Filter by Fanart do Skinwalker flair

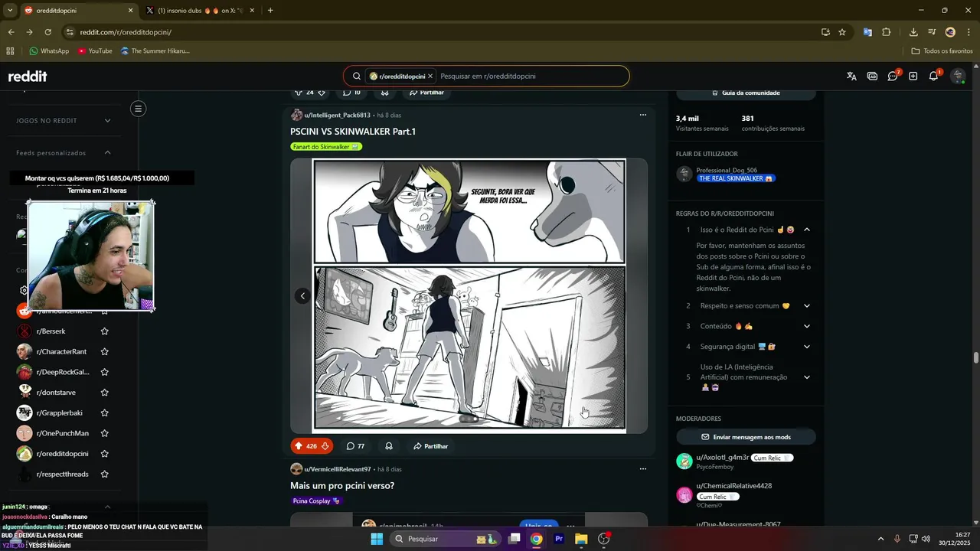tap(326, 147)
